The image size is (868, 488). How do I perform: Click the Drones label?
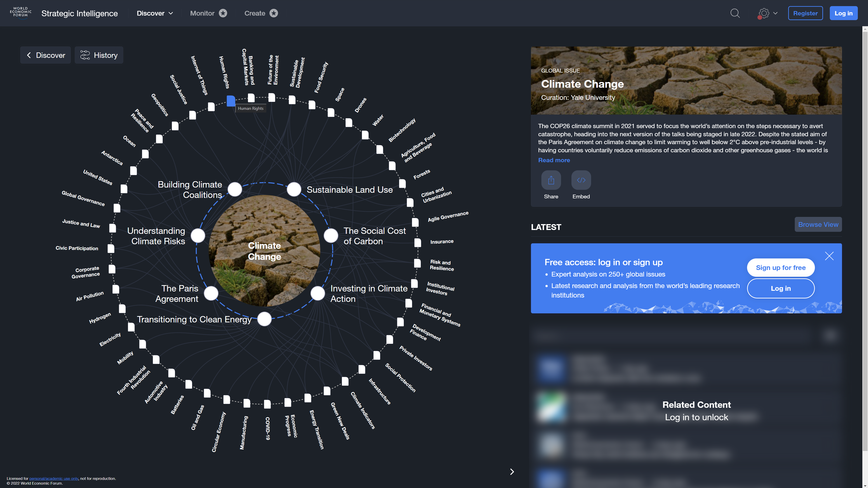coord(360,105)
